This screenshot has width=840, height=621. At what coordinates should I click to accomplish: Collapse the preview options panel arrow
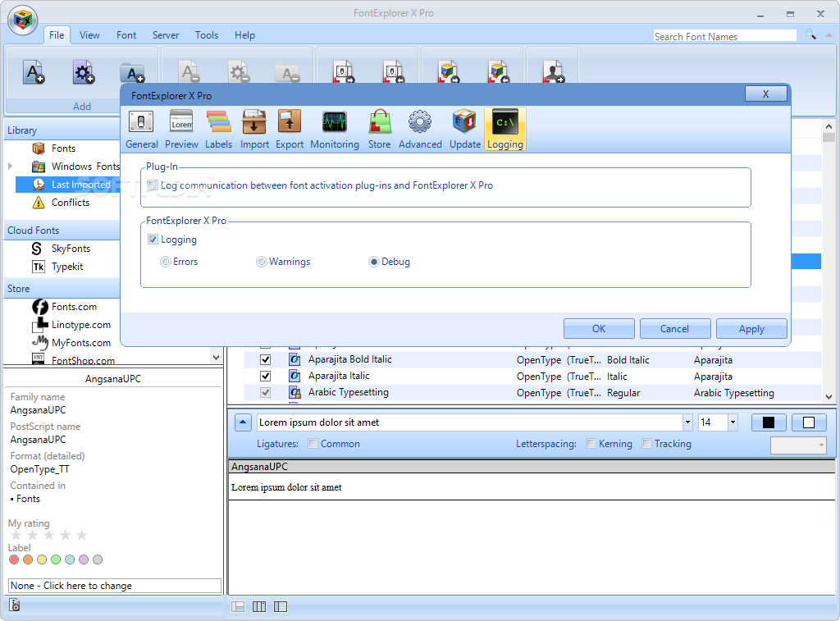click(x=243, y=422)
